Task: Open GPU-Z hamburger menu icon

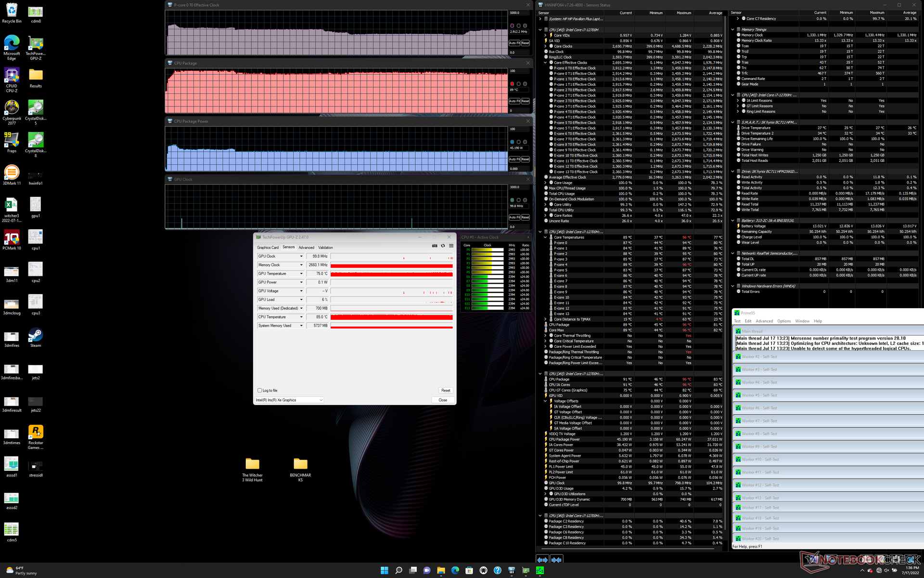Action: click(x=451, y=246)
